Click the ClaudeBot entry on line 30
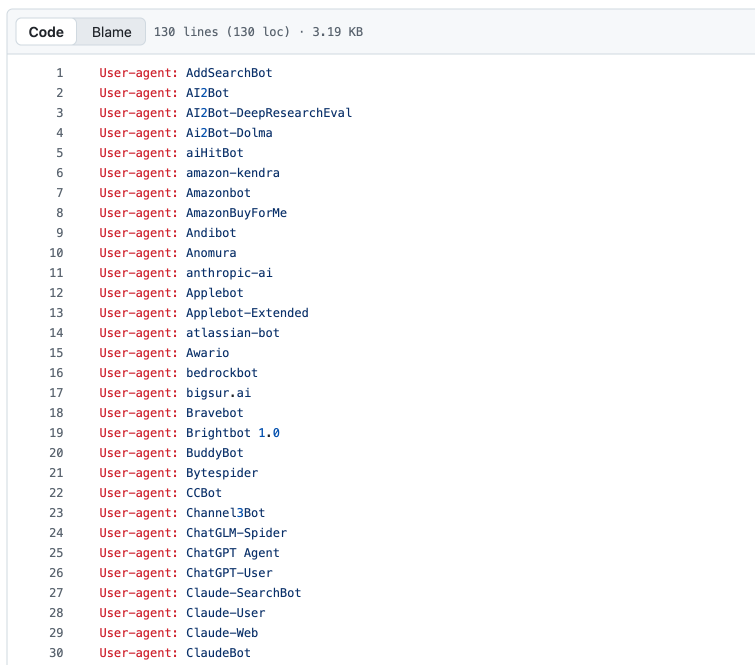Viewport: 755px width, 665px height. 218,653
